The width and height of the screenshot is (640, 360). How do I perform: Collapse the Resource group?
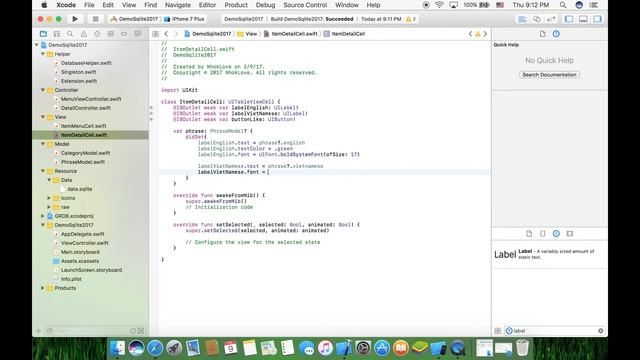(x=43, y=171)
